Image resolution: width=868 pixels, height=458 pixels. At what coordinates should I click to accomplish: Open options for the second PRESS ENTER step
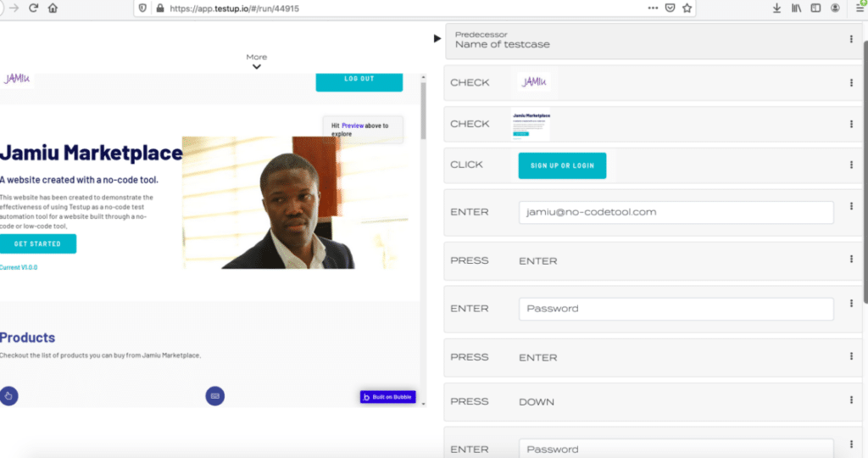851,355
